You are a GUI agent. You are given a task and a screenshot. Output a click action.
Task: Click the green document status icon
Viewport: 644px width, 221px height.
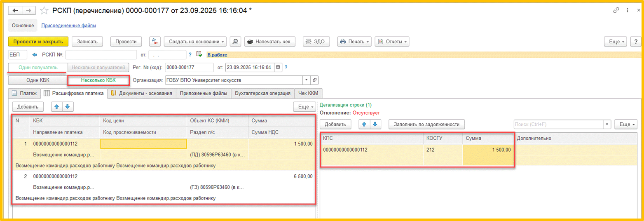pyautogui.click(x=199, y=54)
